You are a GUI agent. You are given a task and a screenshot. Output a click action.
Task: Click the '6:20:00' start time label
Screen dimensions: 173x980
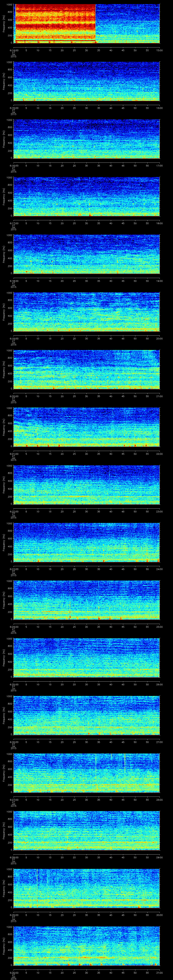coord(14,396)
